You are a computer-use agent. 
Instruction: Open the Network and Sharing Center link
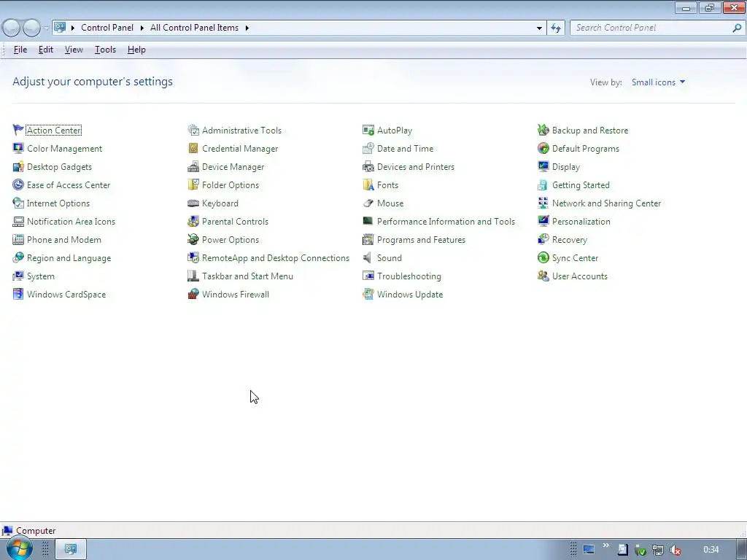[606, 203]
